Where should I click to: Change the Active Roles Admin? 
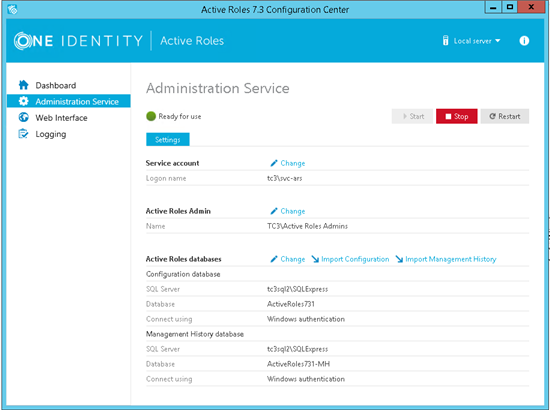point(292,211)
